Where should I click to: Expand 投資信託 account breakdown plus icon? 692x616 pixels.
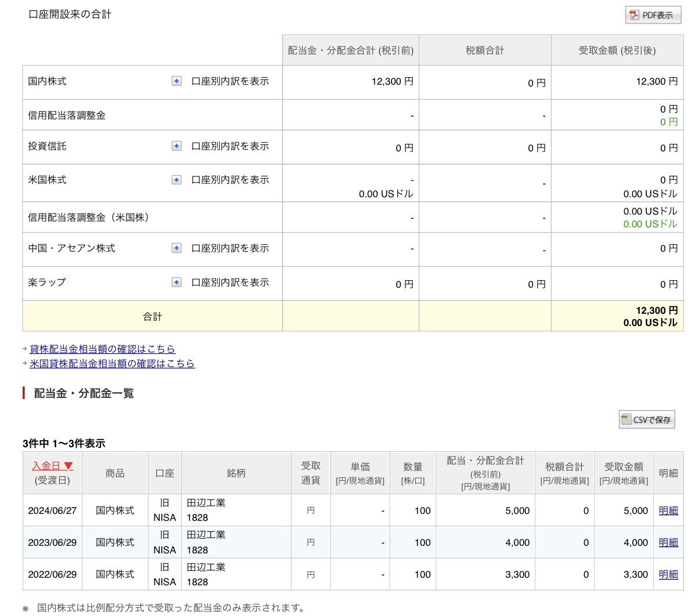pyautogui.click(x=176, y=146)
